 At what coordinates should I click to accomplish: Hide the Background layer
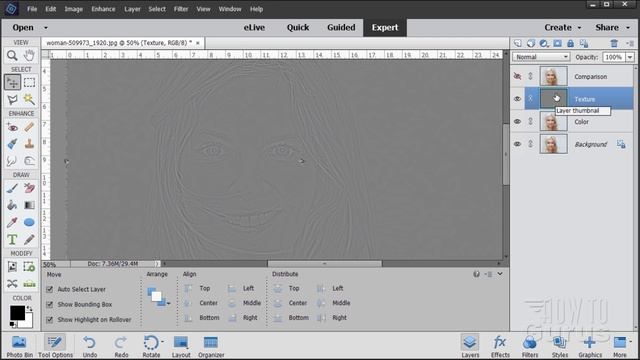point(517,144)
